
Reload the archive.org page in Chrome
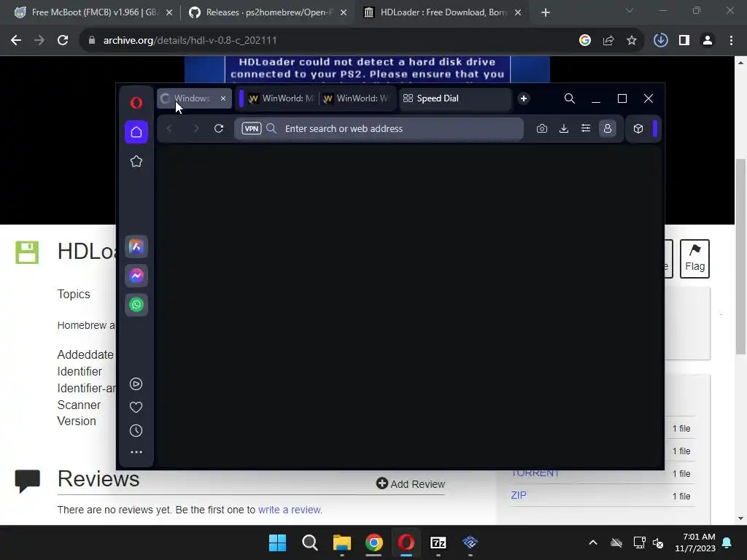(63, 41)
